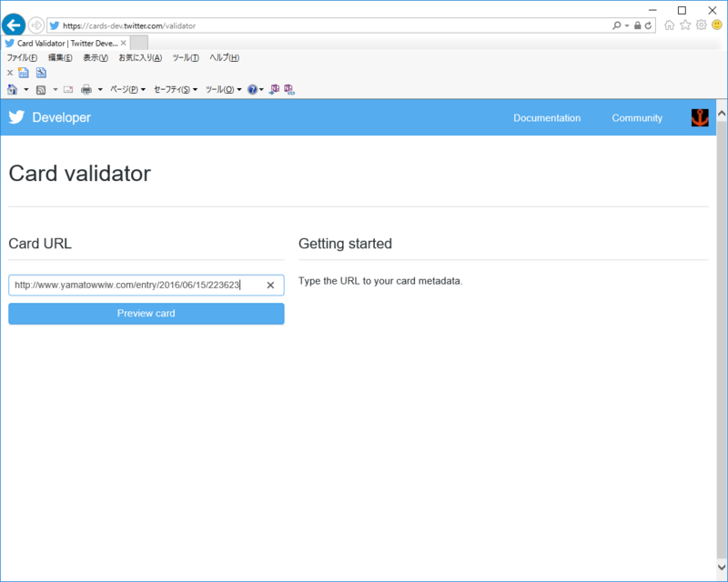Open the お気に入り(A) menu
This screenshot has height=582, width=728.
click(x=140, y=57)
